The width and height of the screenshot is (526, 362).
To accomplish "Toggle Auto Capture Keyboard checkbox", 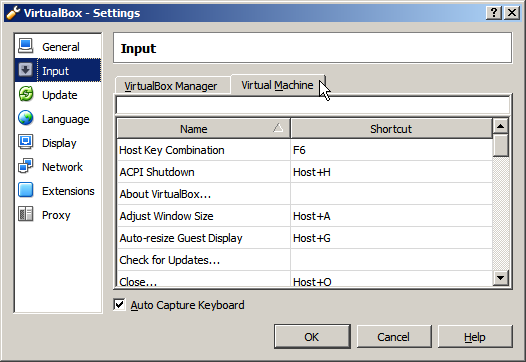I will pos(119,305).
